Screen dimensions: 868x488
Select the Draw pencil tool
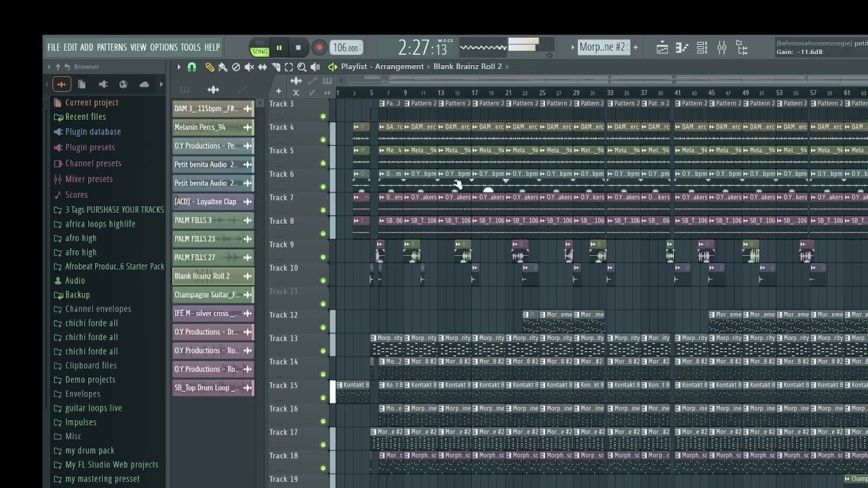[210, 66]
